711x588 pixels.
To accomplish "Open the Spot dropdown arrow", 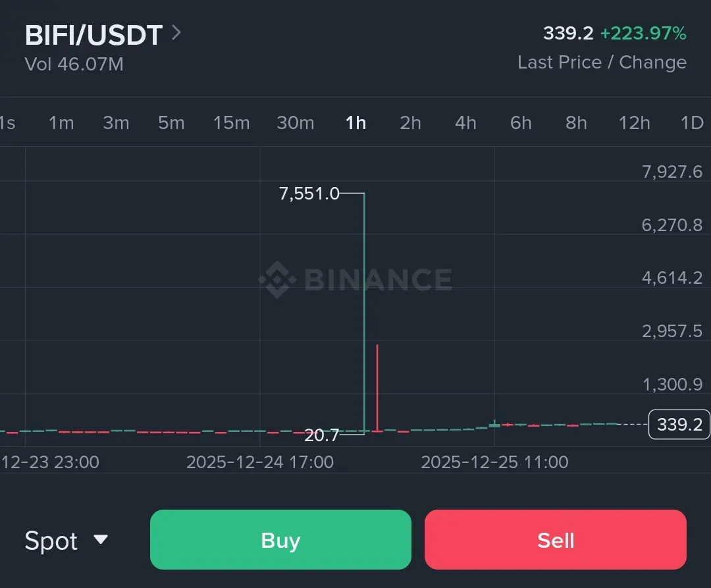I will click(101, 540).
